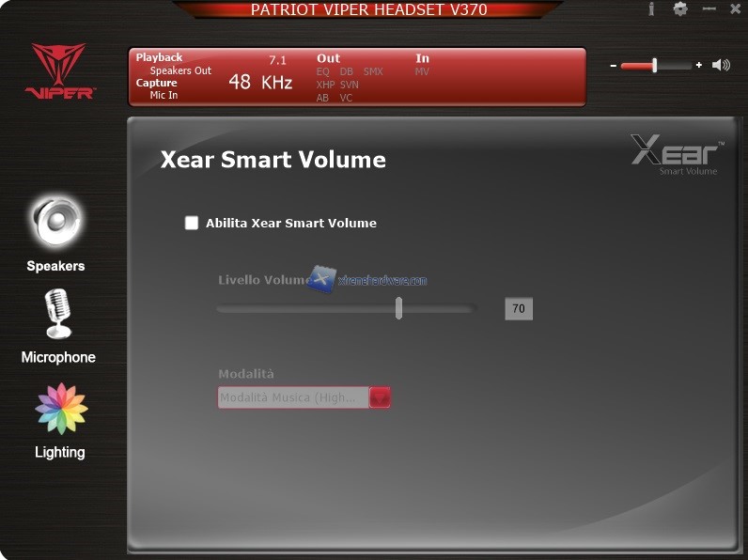Open settings via the gear icon
The width and height of the screenshot is (748, 560).
pos(680,9)
